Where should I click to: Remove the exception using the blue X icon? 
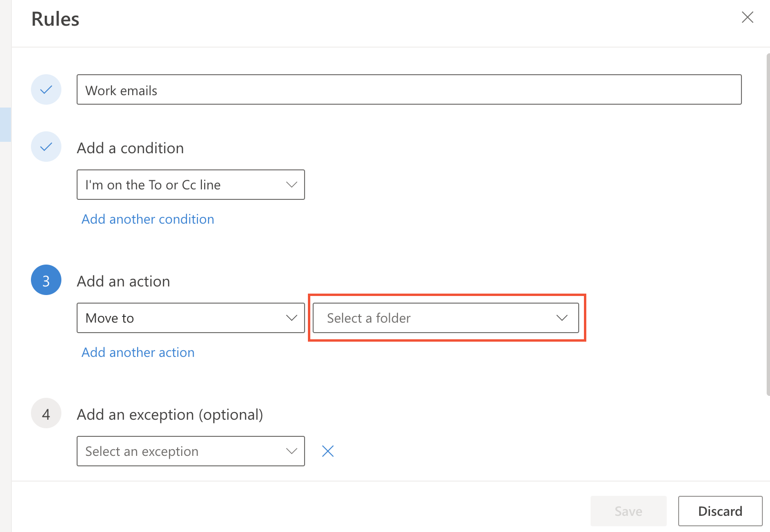click(x=327, y=451)
